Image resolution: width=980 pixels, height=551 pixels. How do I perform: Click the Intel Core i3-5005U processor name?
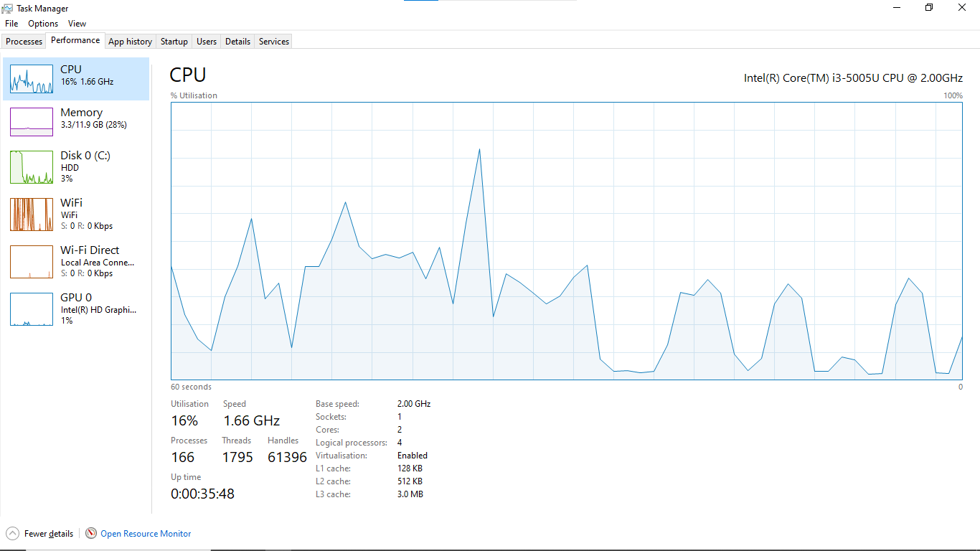pos(853,78)
